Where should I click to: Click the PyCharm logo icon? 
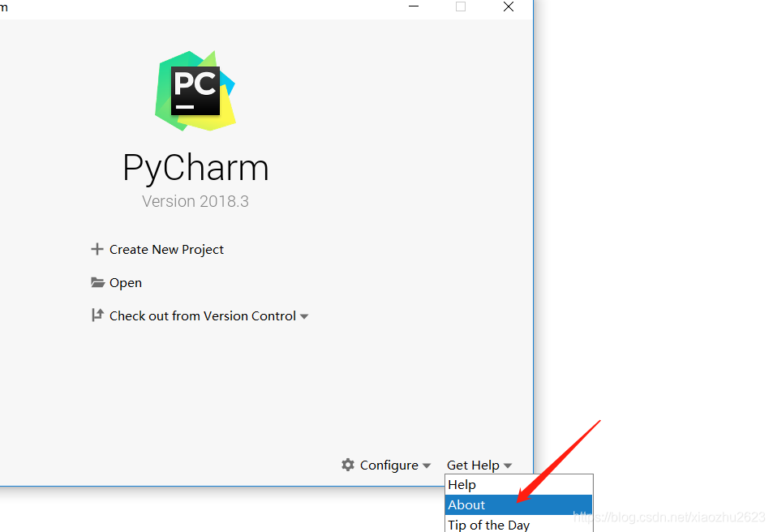tap(195, 91)
